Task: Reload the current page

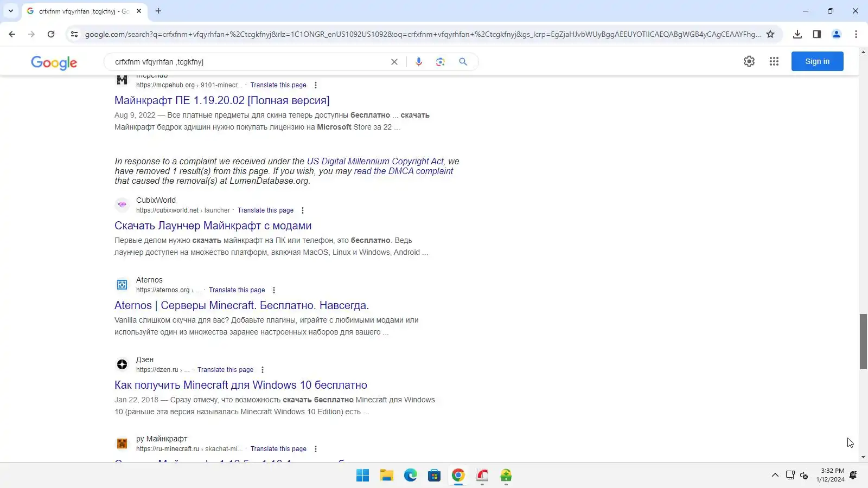Action: [x=51, y=34]
